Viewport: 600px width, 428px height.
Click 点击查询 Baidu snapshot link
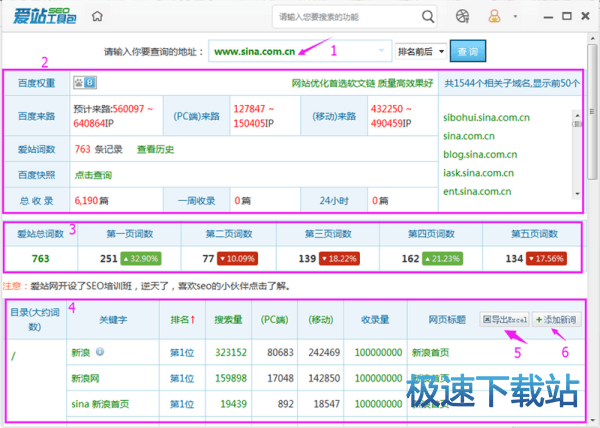(x=95, y=175)
